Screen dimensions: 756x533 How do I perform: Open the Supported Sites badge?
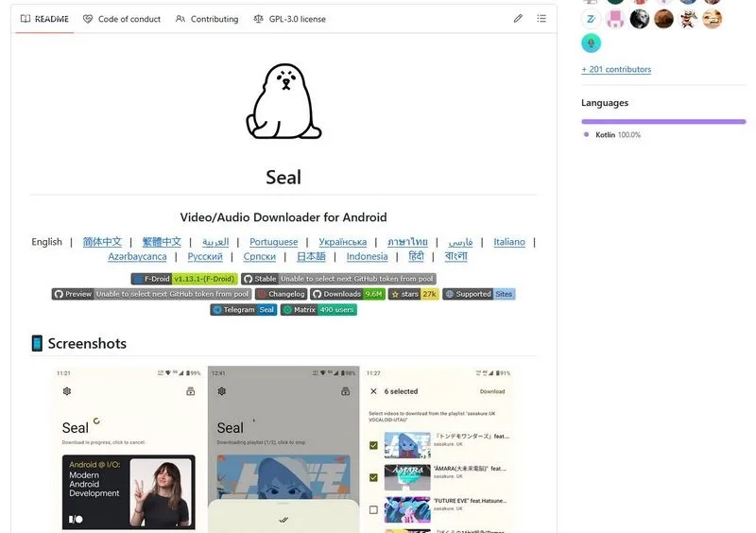point(479,294)
